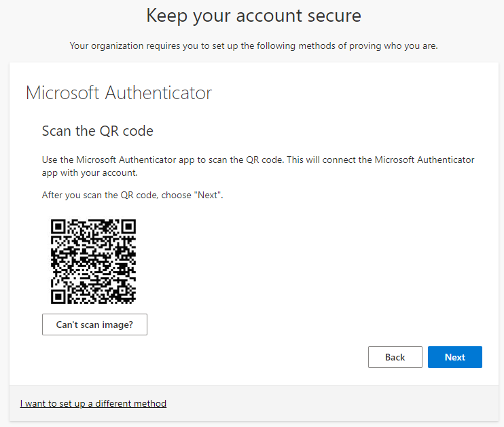Select the "Keep your account secure" heading
The image size is (504, 427).
pyautogui.click(x=253, y=15)
